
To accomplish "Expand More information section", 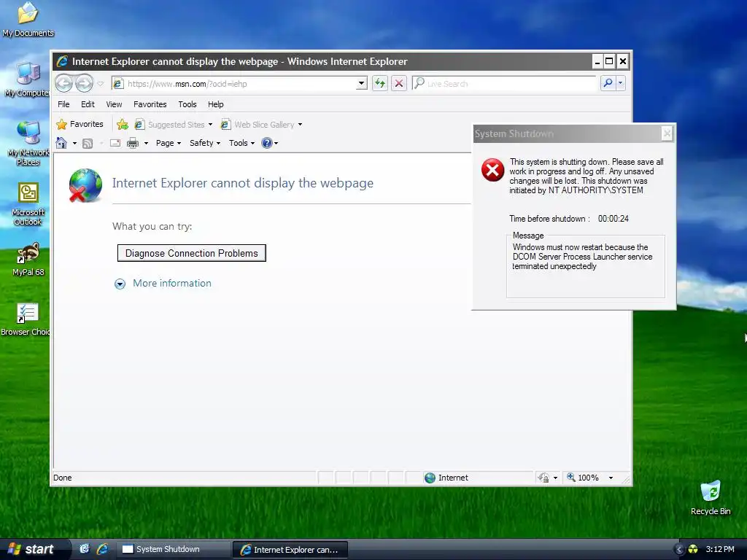I will click(x=163, y=284).
